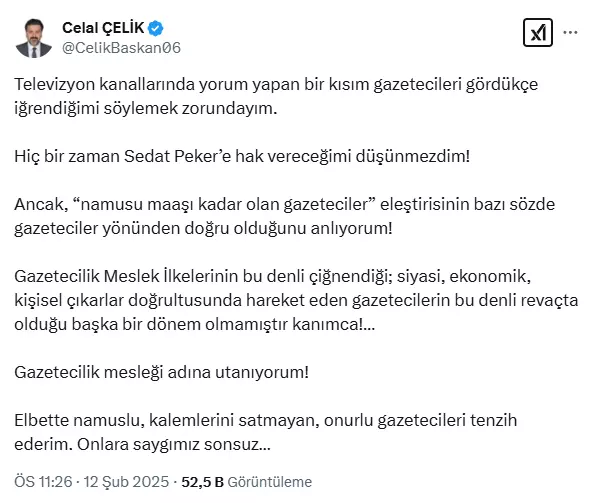Click the line starting 'Ancak, "namusu maaşı kadar'
This screenshot has height=503, width=589.
coord(285,204)
